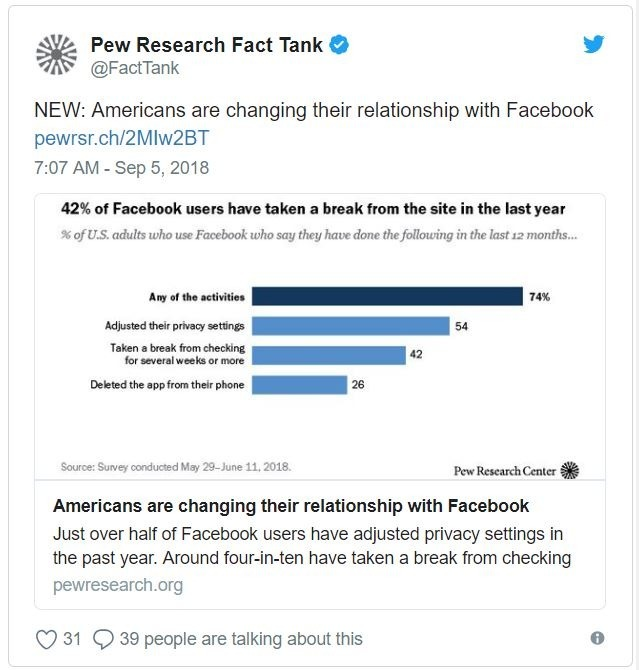Click the 31 likes count

(72, 639)
